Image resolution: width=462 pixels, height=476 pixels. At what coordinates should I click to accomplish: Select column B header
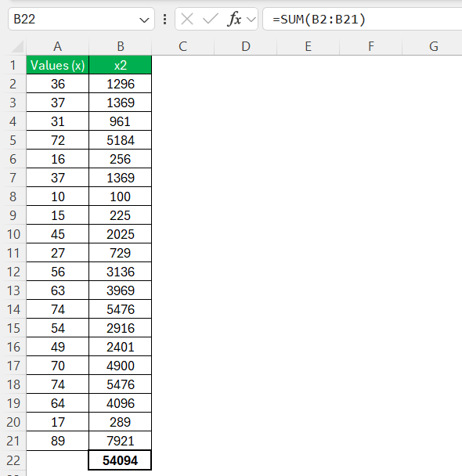(x=121, y=46)
